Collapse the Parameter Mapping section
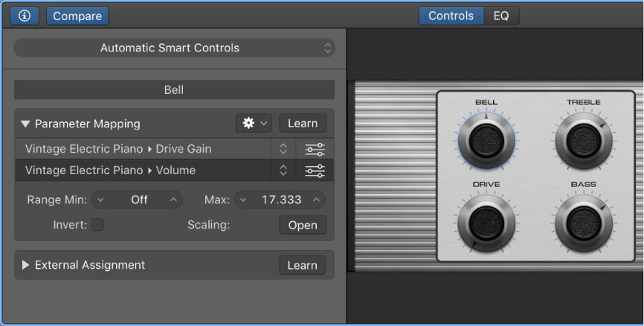The image size is (644, 326). tap(25, 124)
